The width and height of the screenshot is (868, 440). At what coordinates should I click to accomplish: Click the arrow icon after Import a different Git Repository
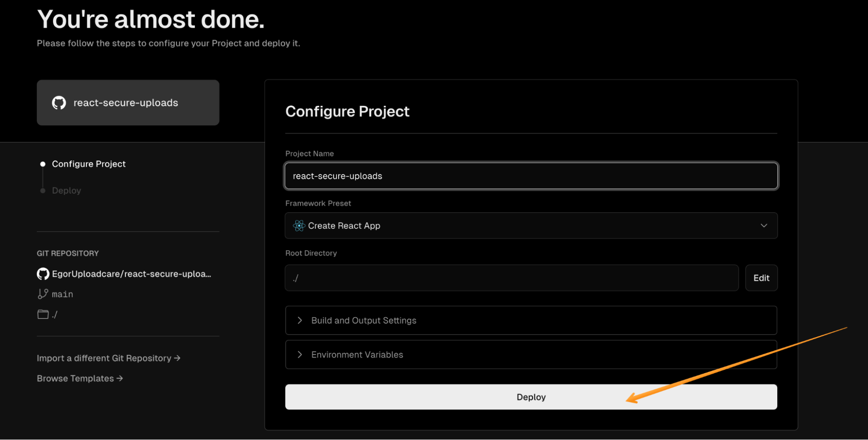(177, 358)
